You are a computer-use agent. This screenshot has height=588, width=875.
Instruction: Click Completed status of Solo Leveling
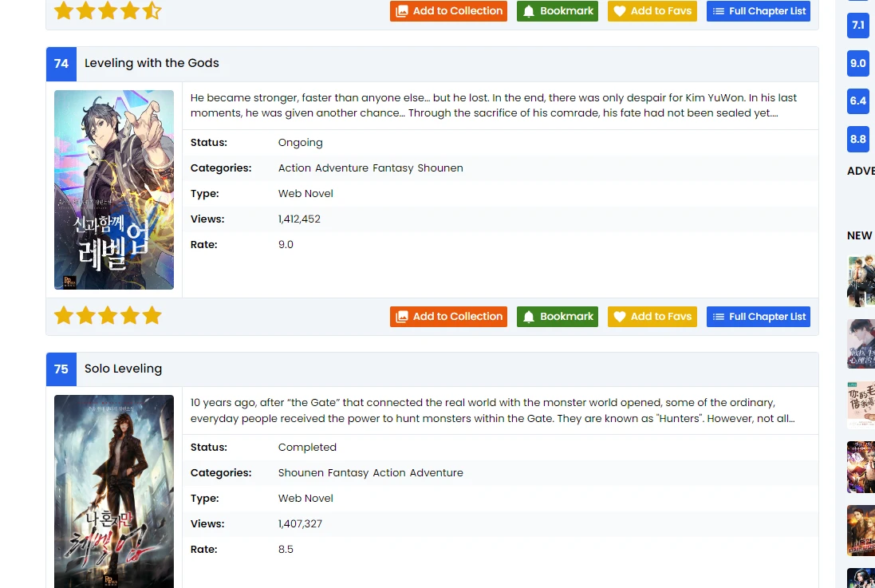click(x=307, y=448)
